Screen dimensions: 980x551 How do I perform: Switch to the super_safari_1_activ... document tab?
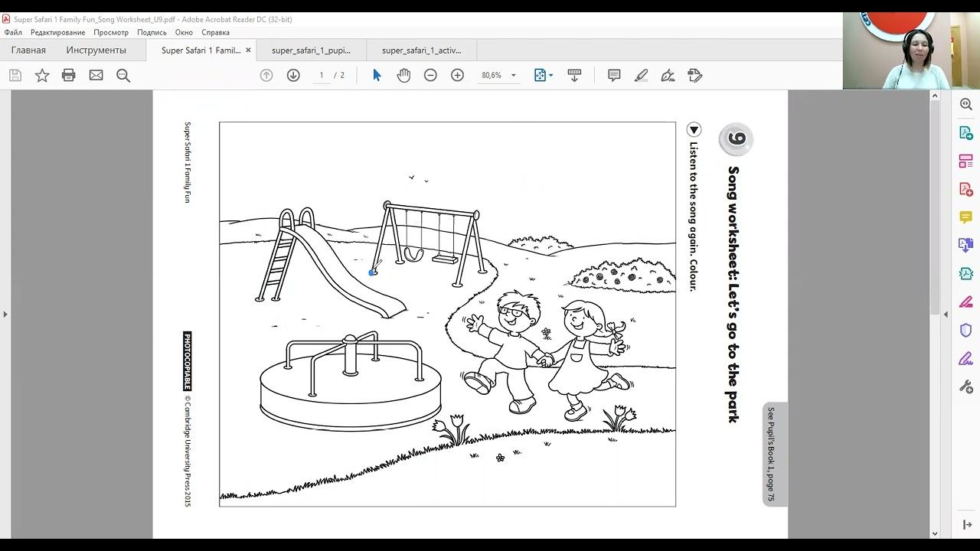pos(422,50)
